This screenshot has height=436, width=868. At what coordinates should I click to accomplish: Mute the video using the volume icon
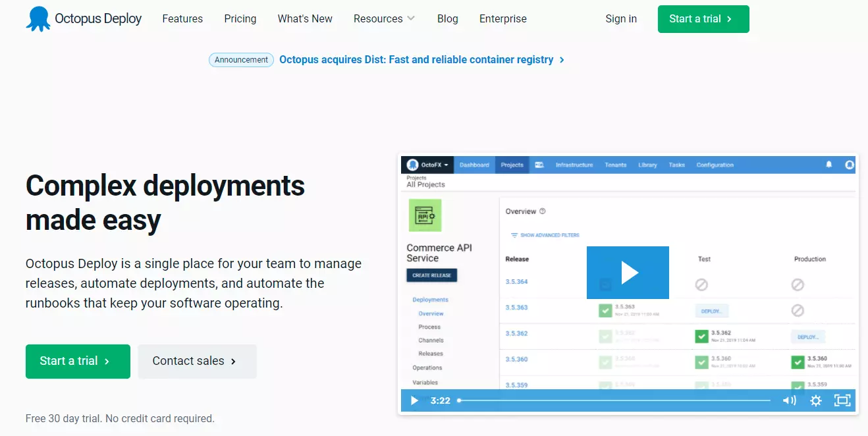click(x=789, y=400)
